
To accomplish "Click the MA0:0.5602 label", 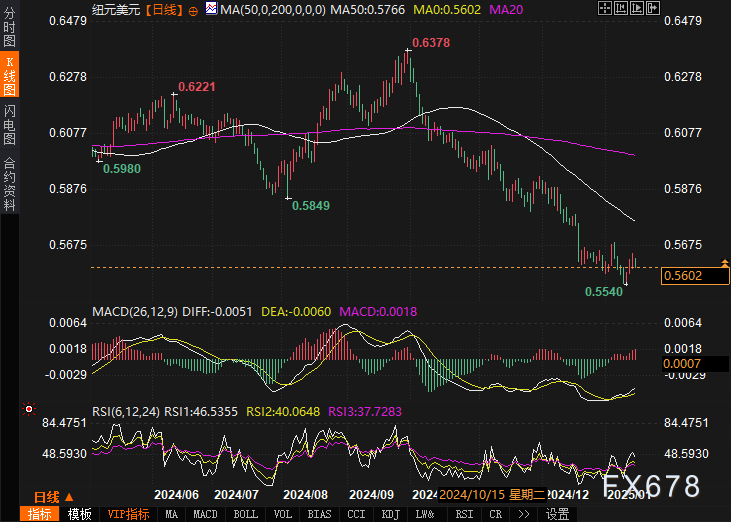I will pyautogui.click(x=447, y=10).
